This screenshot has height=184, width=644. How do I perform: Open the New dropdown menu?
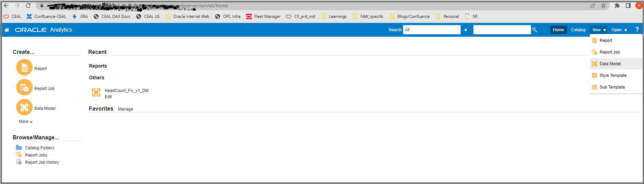pos(599,30)
